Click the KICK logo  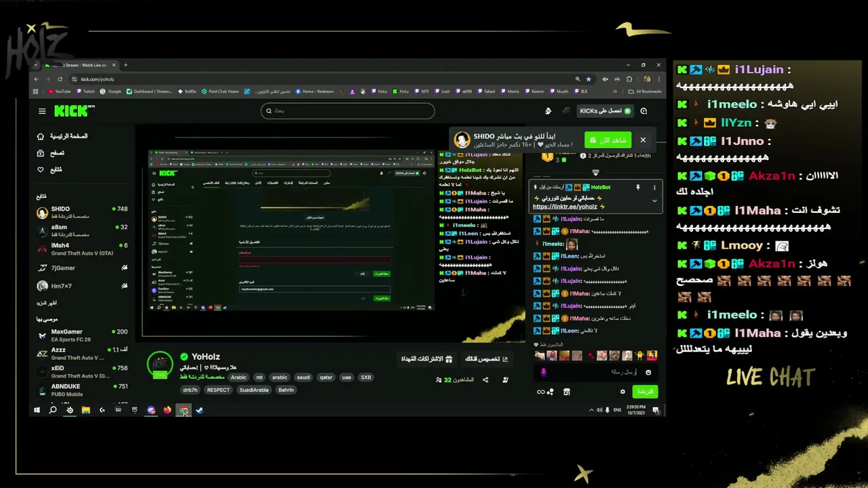point(75,110)
